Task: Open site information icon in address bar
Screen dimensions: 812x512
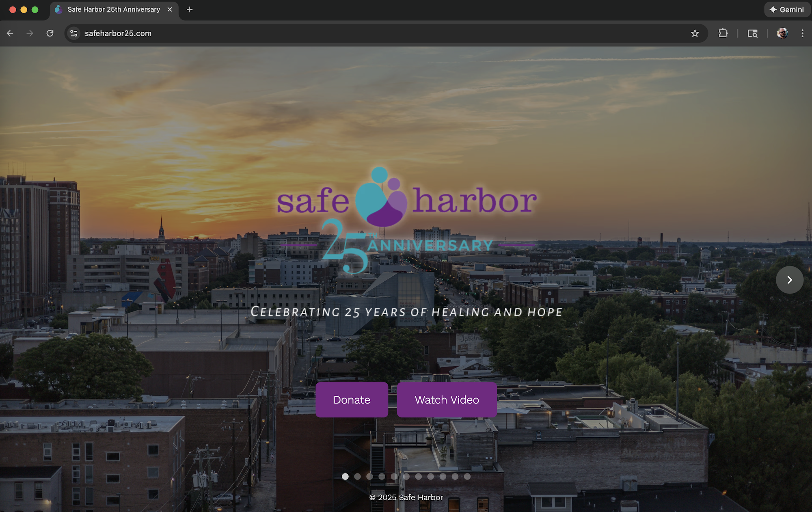Action: coord(73,33)
